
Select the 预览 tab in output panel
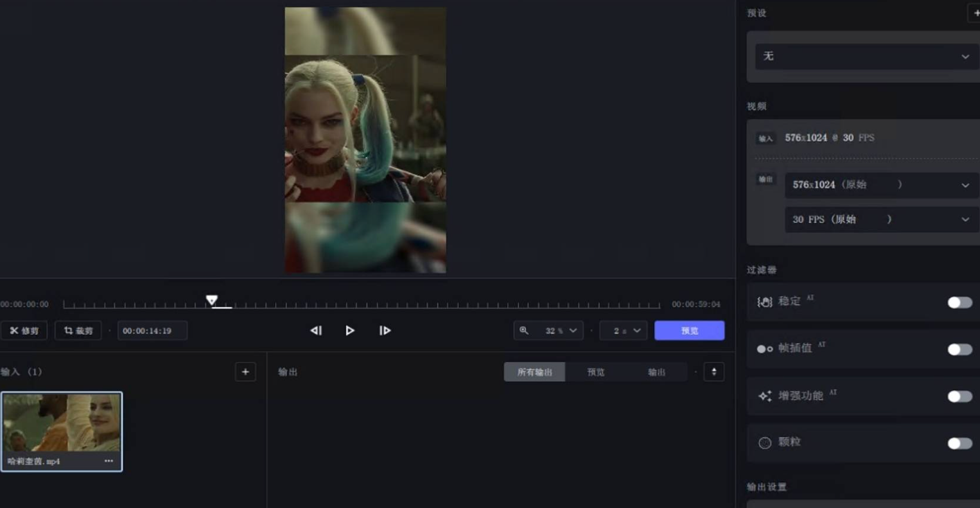(596, 372)
